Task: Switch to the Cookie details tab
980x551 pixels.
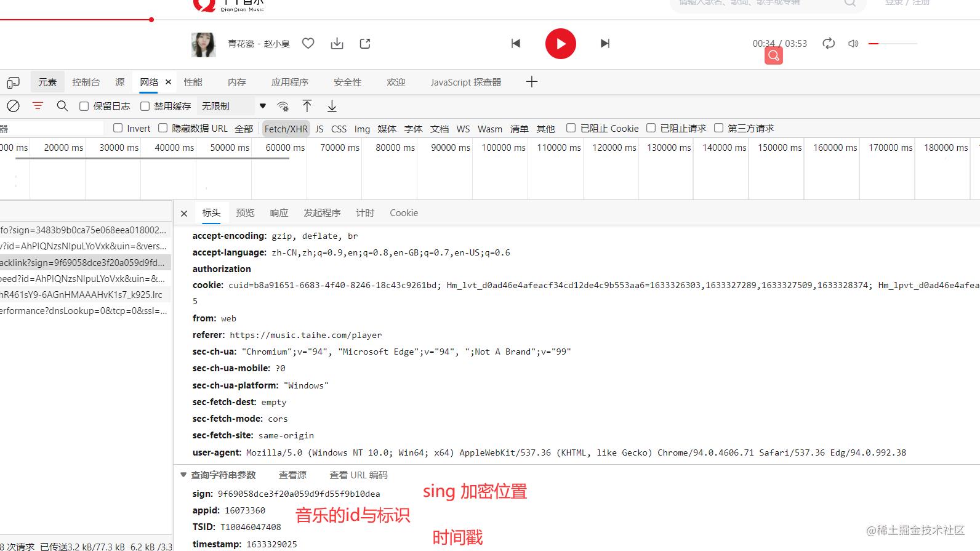Action: pos(404,212)
